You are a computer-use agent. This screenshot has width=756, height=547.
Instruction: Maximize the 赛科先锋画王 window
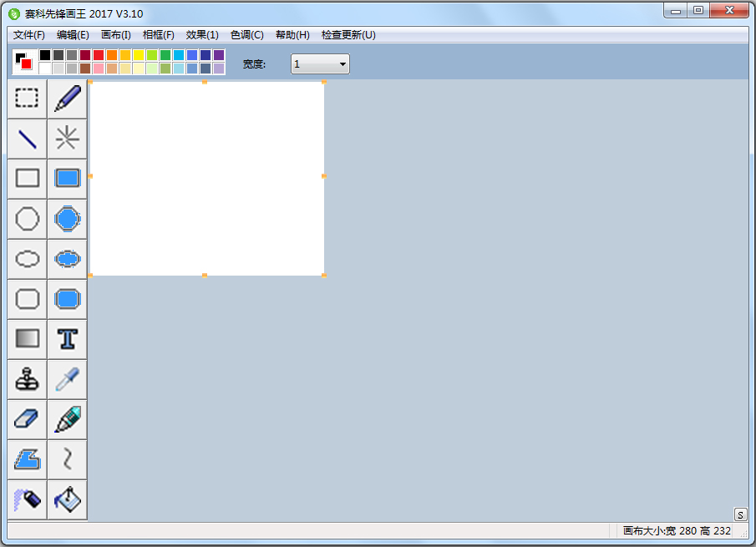point(698,10)
